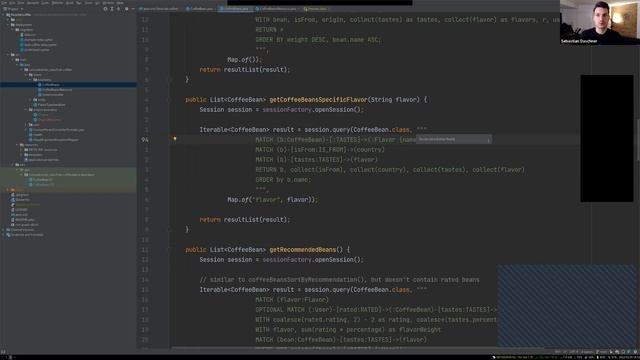The height and width of the screenshot is (360, 640).
Task: Open the Navigate menu
Action: tap(33, 3)
